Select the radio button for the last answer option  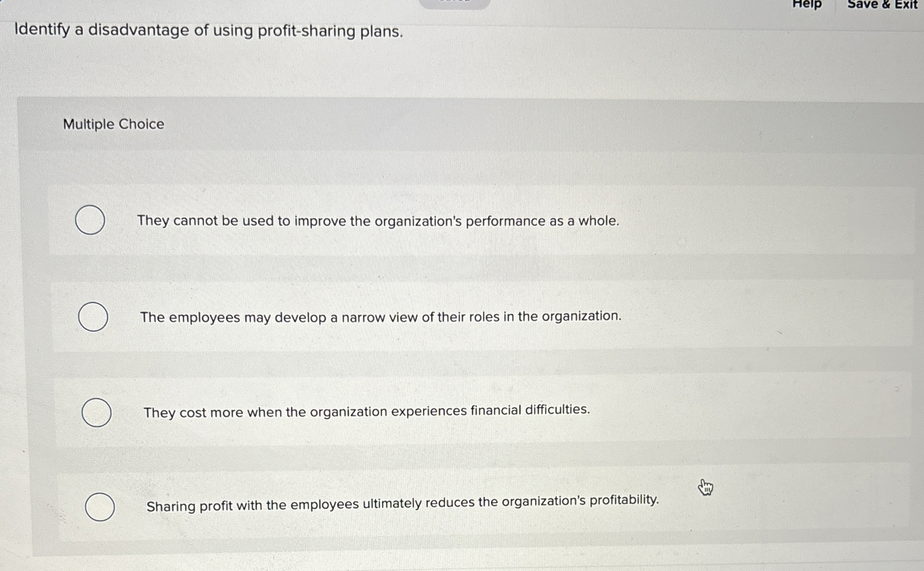point(100,507)
